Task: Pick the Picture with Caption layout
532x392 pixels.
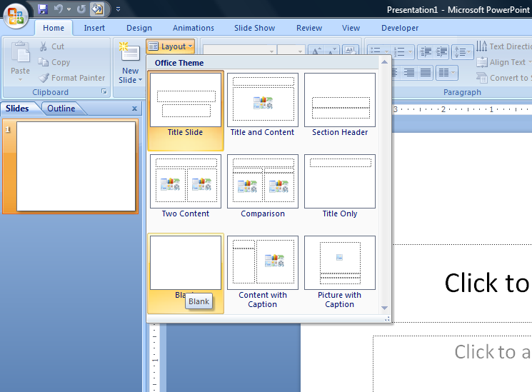Action: coord(340,273)
